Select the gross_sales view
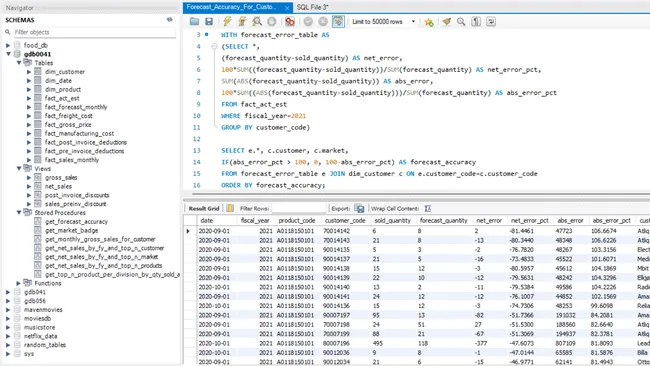Screen dimensions: 650x366 (61, 177)
